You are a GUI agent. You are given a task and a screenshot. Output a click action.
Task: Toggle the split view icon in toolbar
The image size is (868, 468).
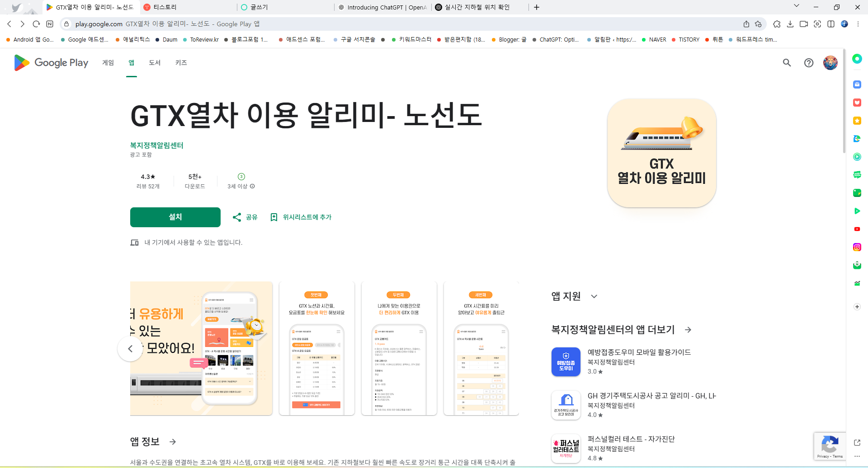pyautogui.click(x=831, y=24)
